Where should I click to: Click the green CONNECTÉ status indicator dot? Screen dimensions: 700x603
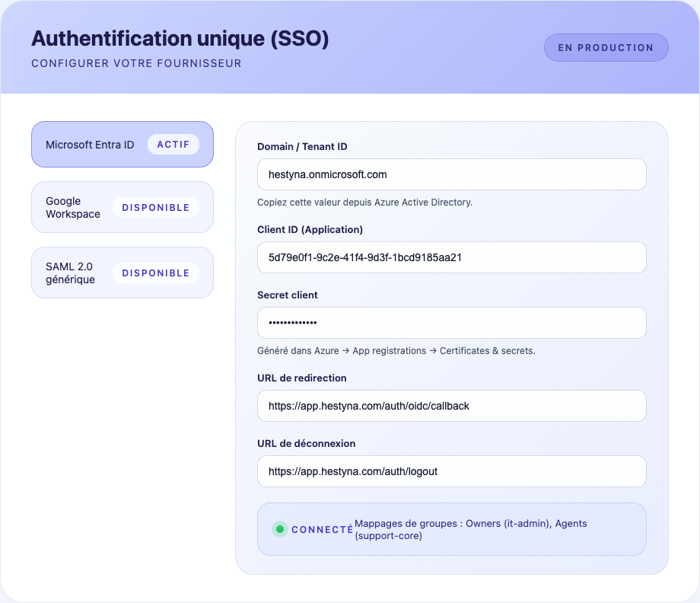(281, 528)
